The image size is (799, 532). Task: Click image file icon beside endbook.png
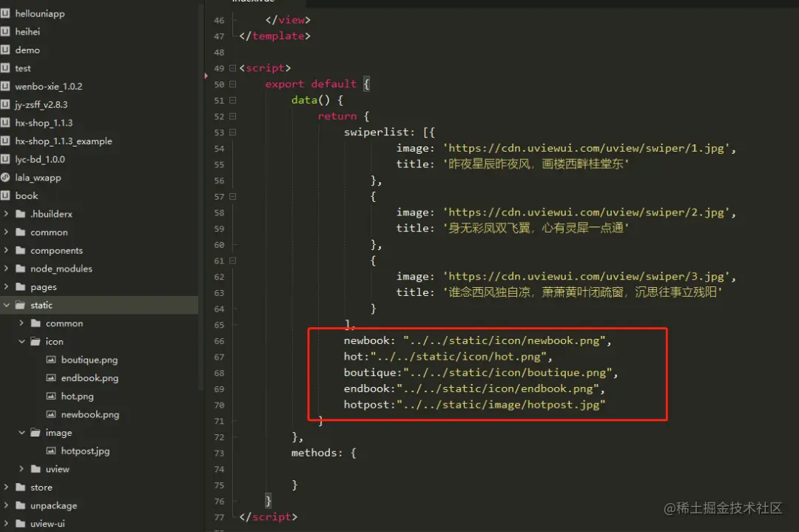pos(51,377)
